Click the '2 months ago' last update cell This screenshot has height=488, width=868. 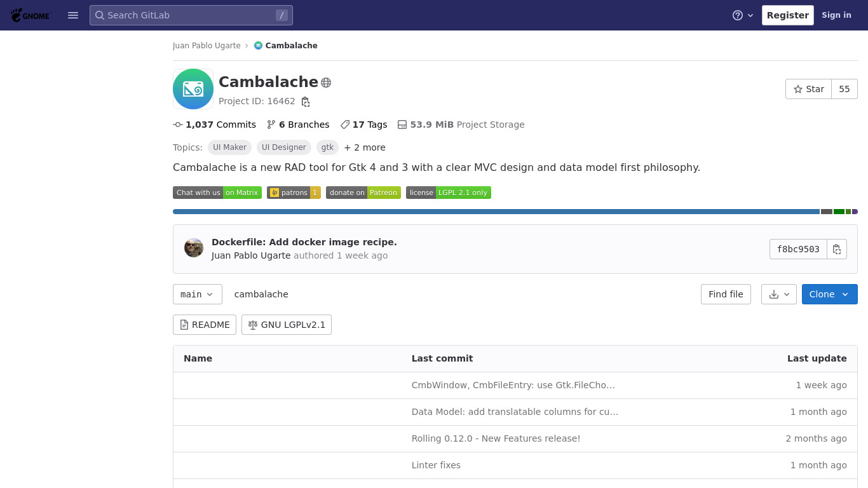[x=817, y=438]
